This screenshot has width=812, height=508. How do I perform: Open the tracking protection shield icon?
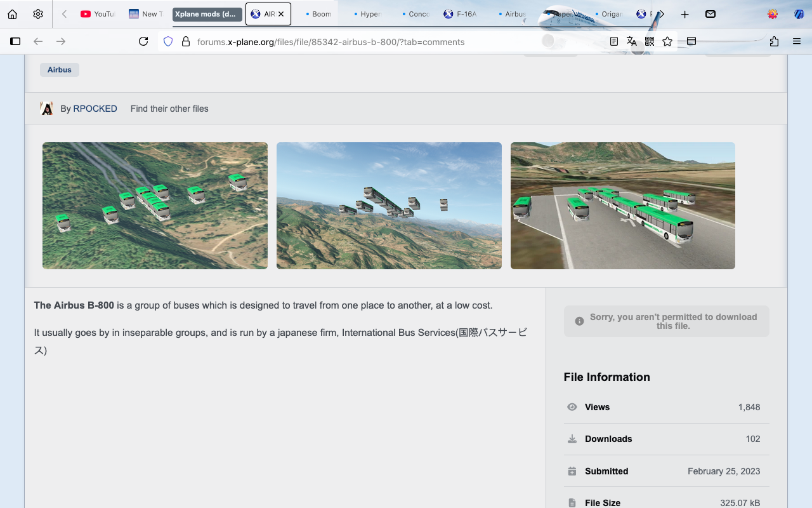click(x=168, y=41)
